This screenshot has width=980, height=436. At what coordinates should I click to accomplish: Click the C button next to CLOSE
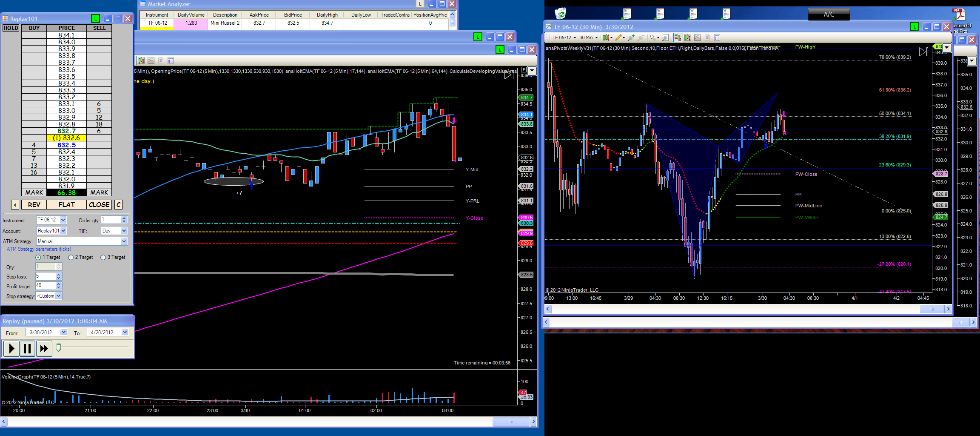(x=119, y=205)
